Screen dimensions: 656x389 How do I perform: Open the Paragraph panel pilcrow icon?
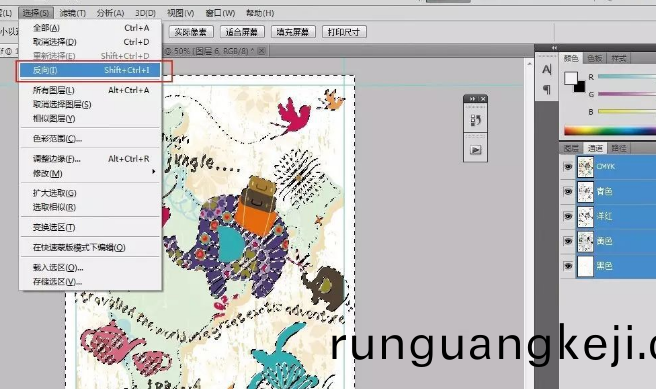[x=546, y=89]
